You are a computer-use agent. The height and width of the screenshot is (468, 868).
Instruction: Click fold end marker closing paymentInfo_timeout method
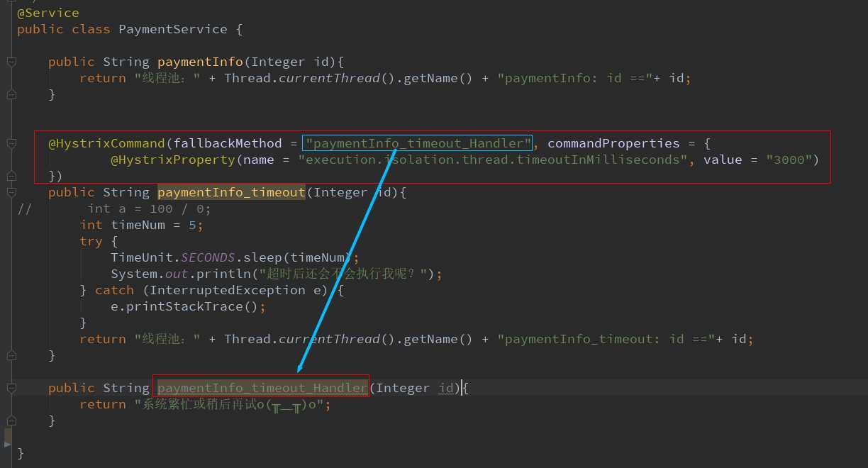click(11, 355)
